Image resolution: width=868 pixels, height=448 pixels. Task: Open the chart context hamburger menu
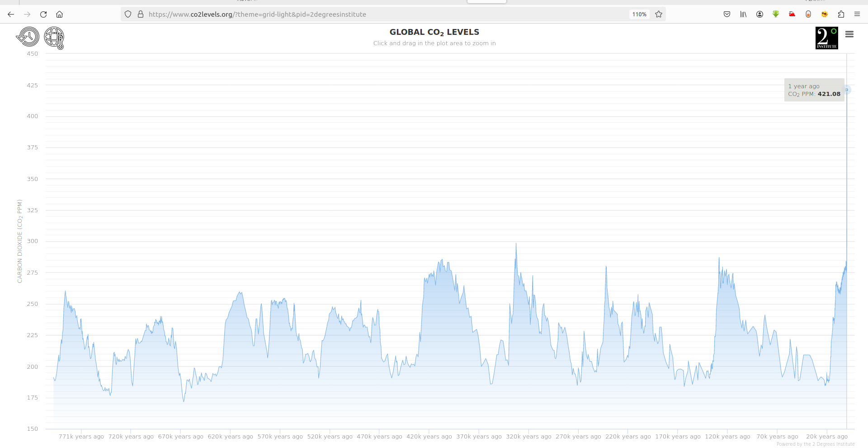click(849, 34)
